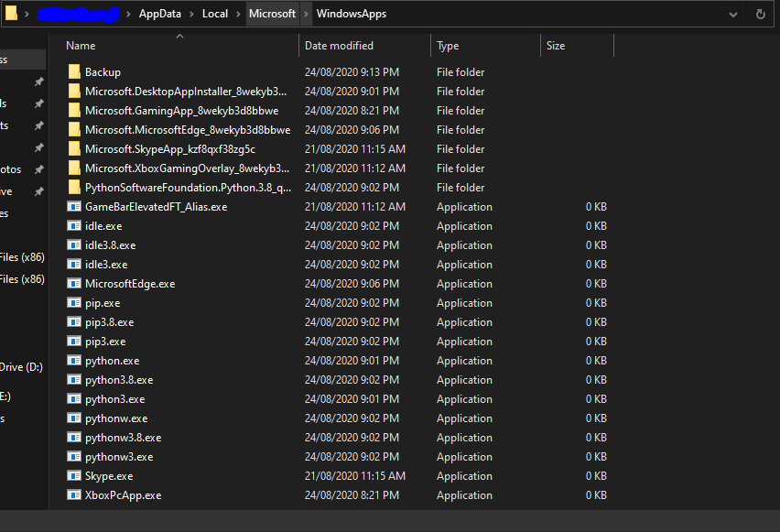Click the Microsoft.MicrosoftEdge folder icon
This screenshot has width=780, height=532.
74,130
